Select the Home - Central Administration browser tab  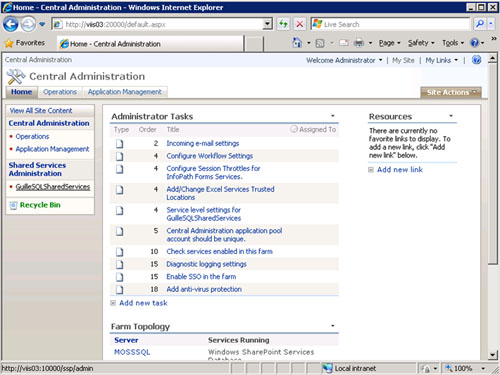click(150, 44)
